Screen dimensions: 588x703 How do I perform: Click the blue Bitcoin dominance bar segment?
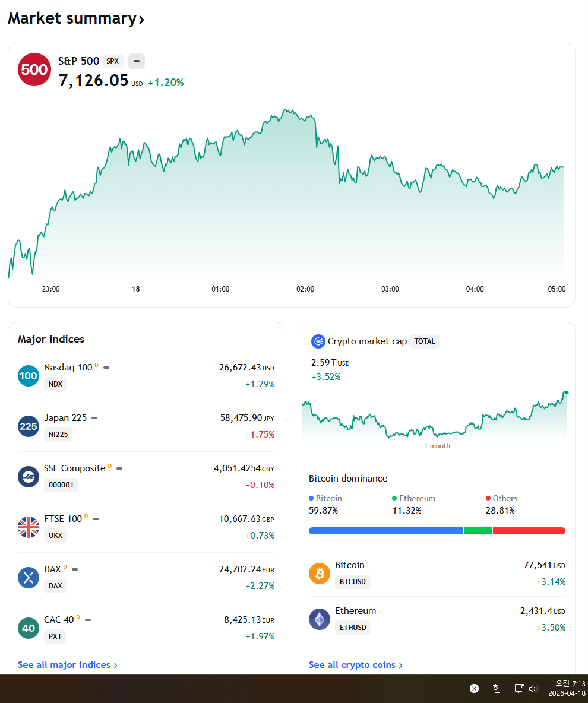click(x=385, y=531)
